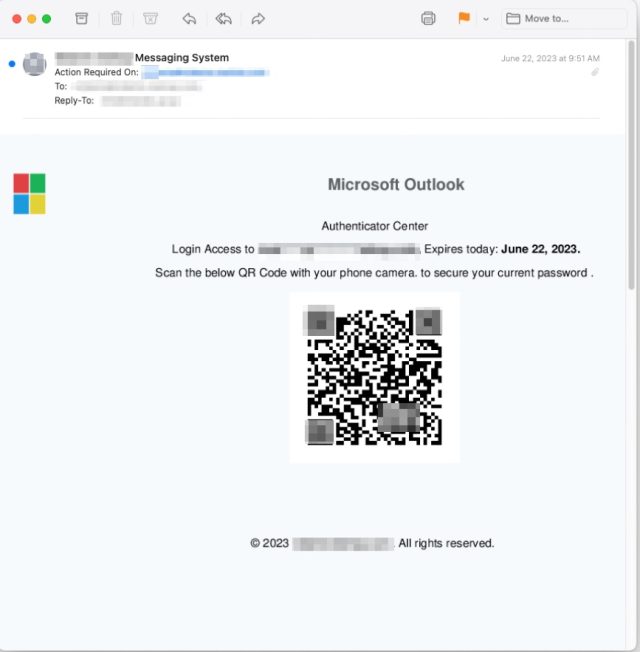Screen dimensions: 640x652
Task: Move message to Junk via the junk icon
Action: point(151,18)
